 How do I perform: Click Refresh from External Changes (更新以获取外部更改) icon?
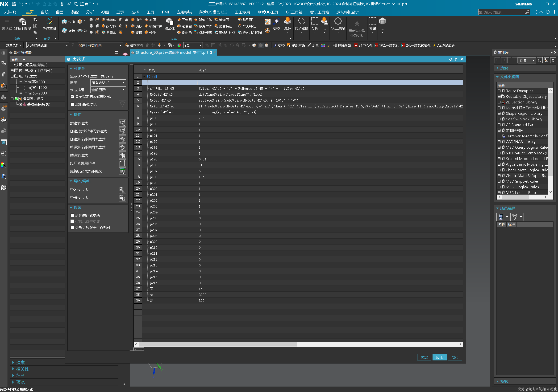[x=122, y=171]
